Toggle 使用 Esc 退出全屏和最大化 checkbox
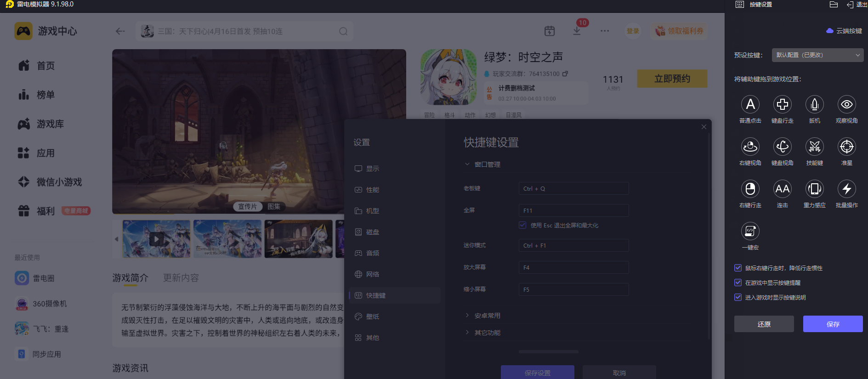The width and height of the screenshot is (868, 379). tap(522, 225)
